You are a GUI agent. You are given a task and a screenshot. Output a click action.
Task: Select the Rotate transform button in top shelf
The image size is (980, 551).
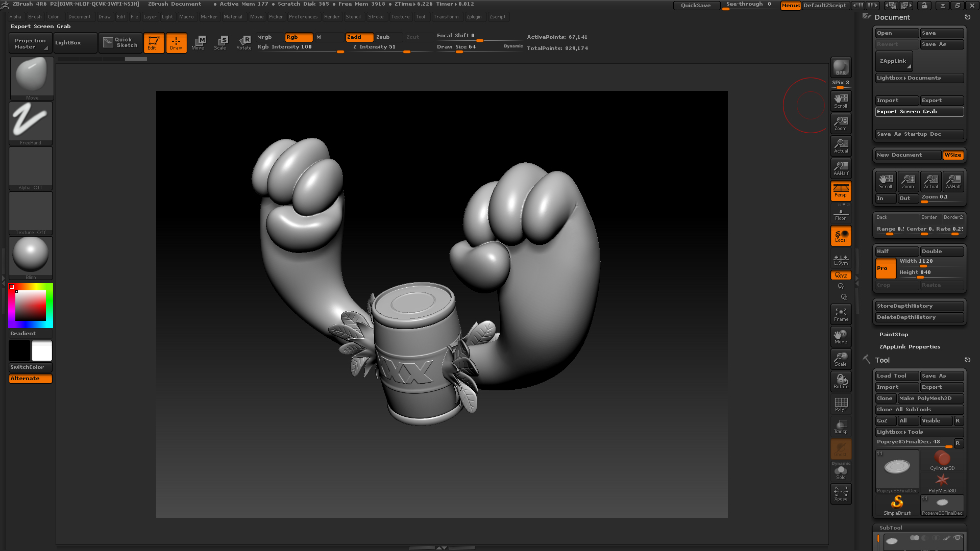[243, 43]
